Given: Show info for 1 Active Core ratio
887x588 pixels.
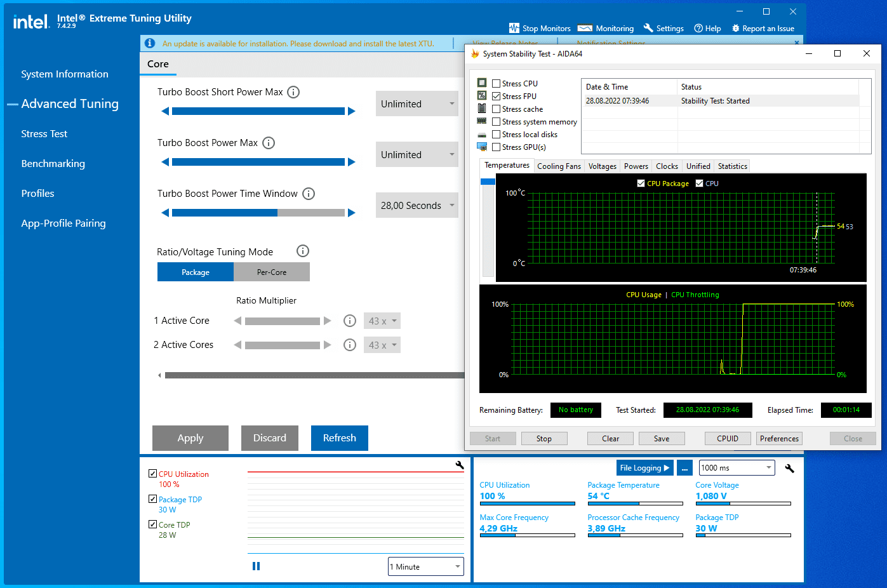Looking at the screenshot, I should point(349,321).
